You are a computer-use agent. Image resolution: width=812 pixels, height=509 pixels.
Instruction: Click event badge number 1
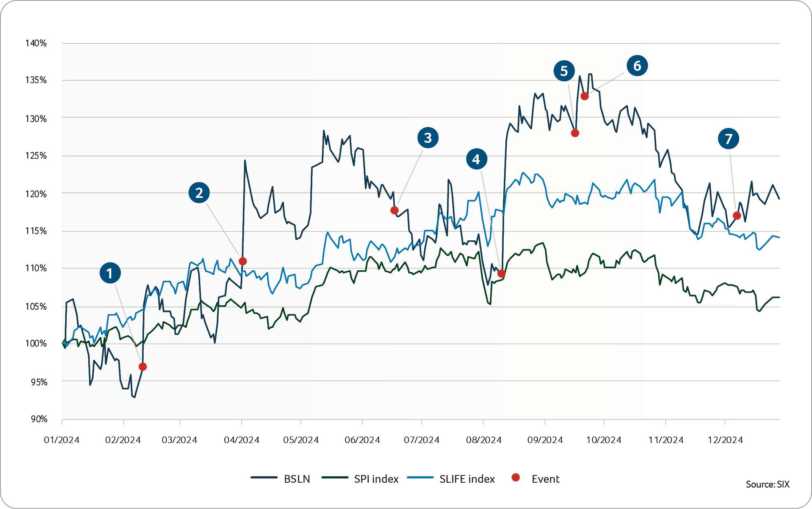pos(110,273)
